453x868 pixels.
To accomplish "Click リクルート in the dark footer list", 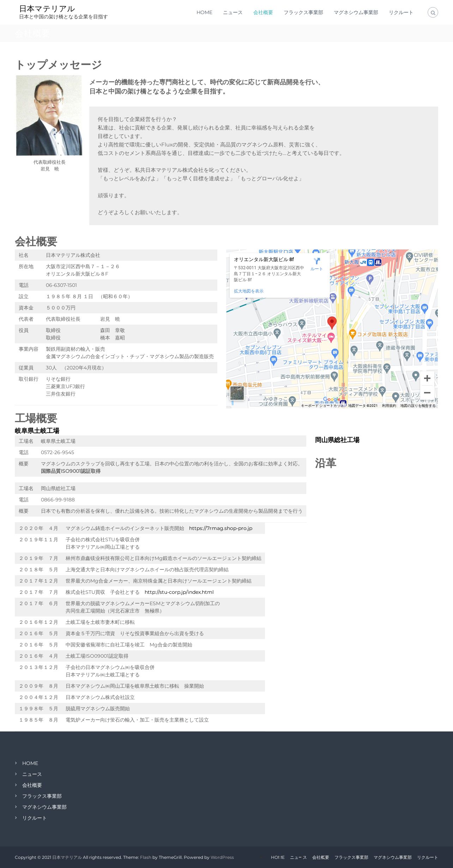I will coord(34,818).
